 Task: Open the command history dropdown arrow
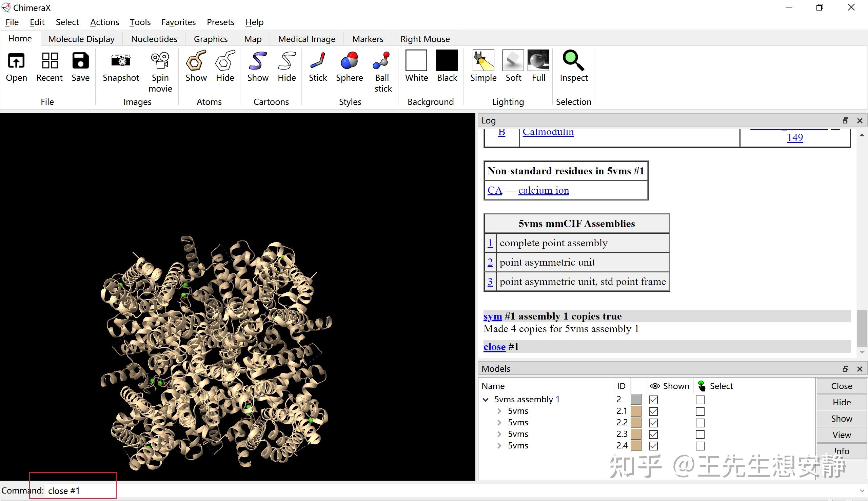pos(862,491)
